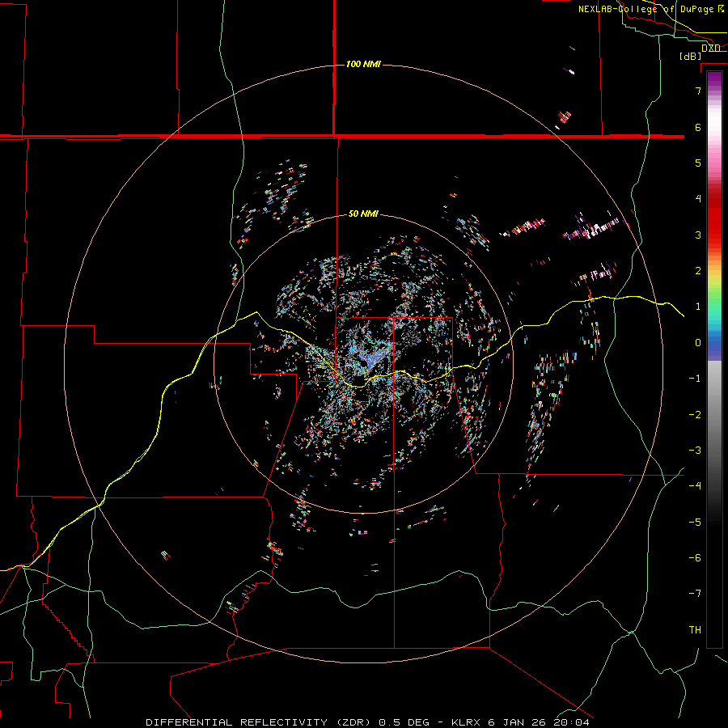728x728 pixels.
Task: Click the scale label "-4"
Action: click(x=695, y=486)
